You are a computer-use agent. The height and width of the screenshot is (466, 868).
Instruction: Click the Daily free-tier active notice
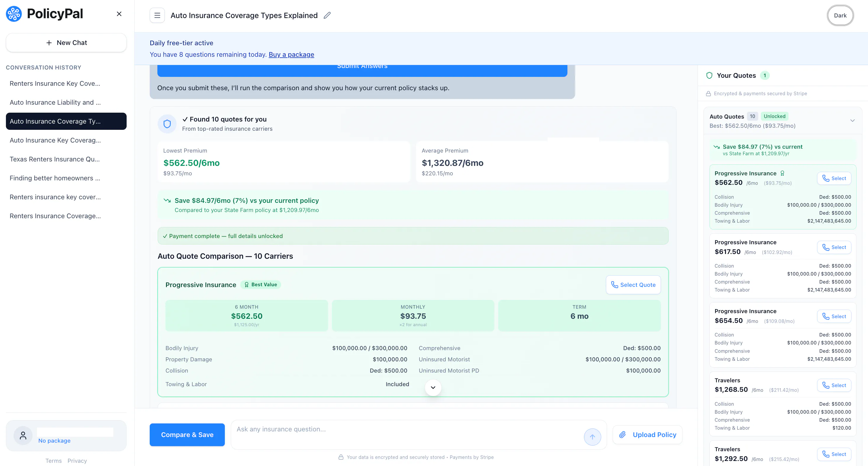tap(181, 43)
